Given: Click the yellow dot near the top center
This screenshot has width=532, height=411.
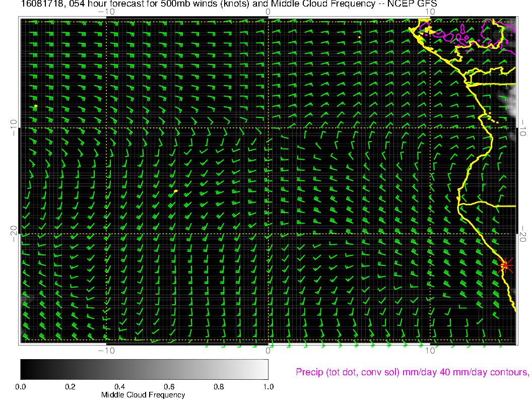Looking at the screenshot, I should pyautogui.click(x=359, y=37).
